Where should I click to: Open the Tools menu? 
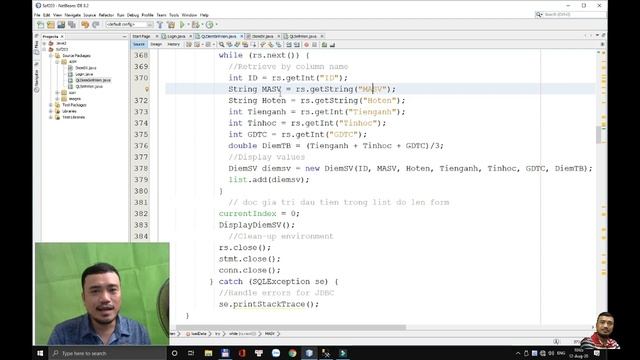174,15
